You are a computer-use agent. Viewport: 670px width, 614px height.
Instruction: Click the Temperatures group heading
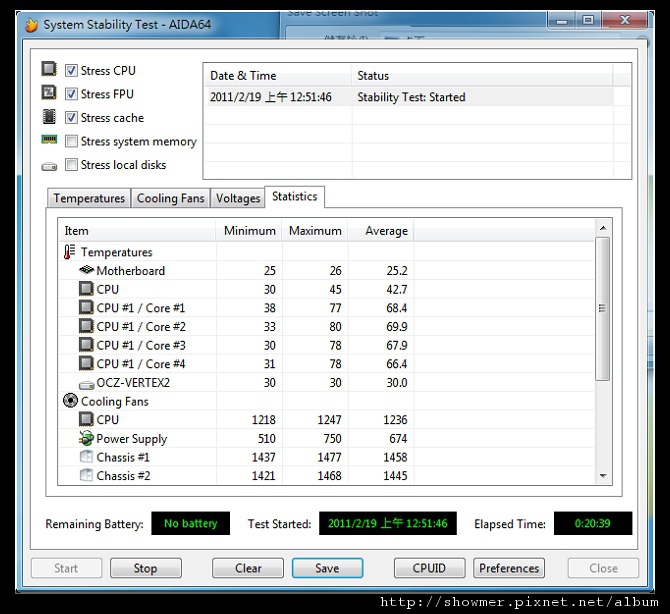[116, 252]
